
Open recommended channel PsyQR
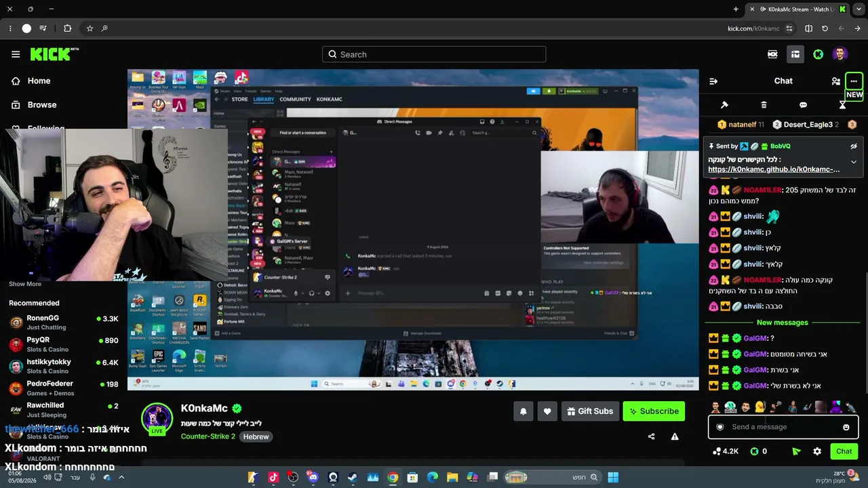[64, 344]
